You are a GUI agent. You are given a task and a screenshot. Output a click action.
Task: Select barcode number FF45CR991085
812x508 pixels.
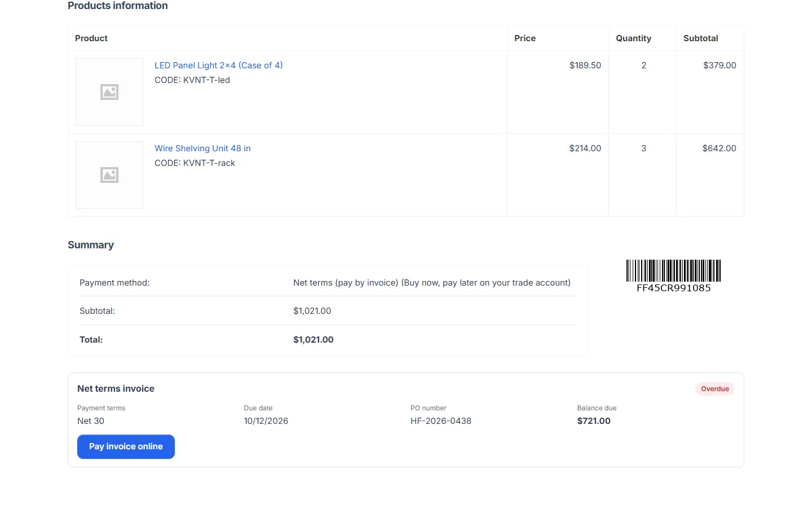[673, 288]
